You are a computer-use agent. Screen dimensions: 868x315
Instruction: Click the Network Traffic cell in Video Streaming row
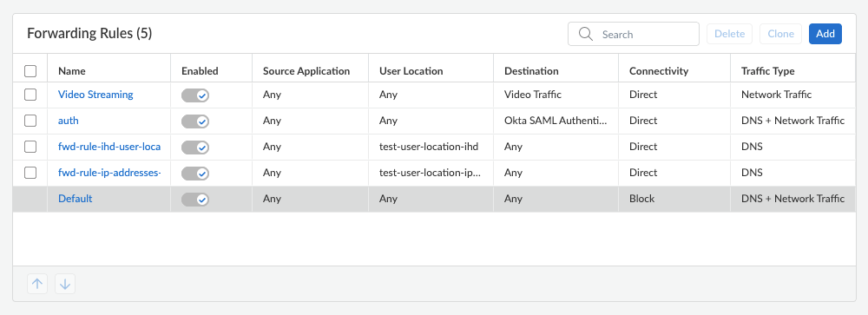click(x=776, y=95)
